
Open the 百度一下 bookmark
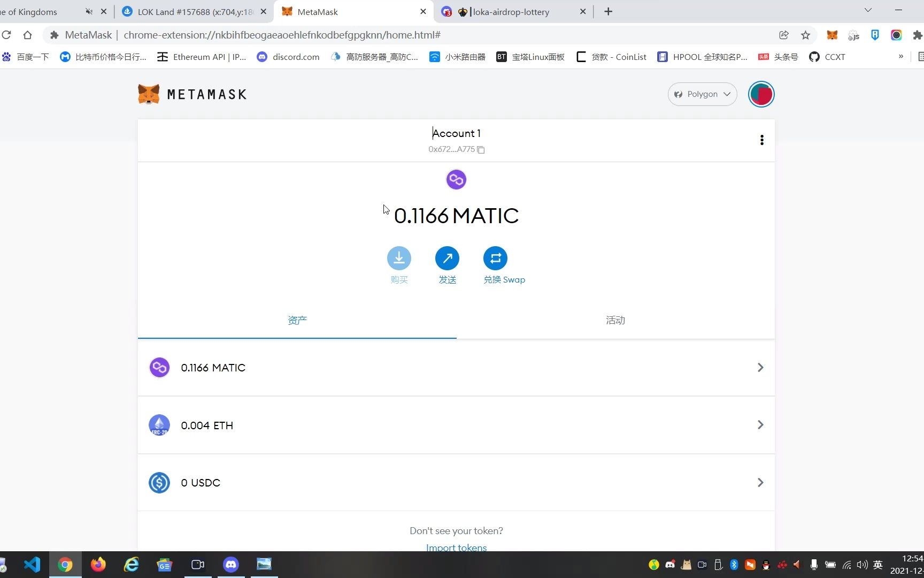click(25, 57)
